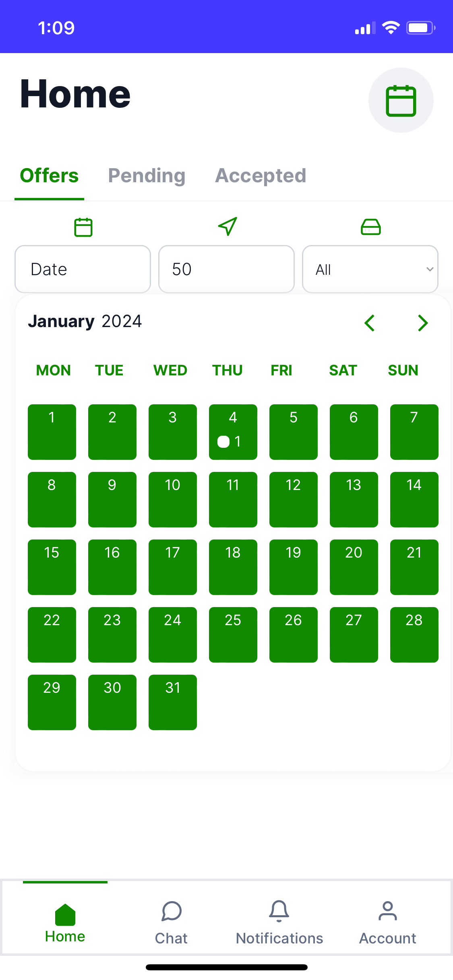Focus the Date input field
This screenshot has height=980, width=453.
point(83,269)
